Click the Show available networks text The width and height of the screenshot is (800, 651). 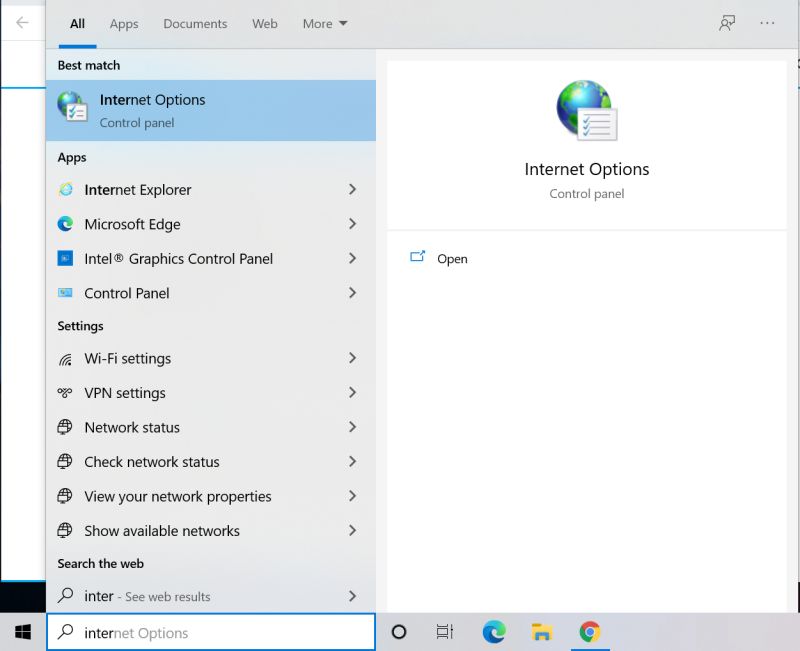pos(162,531)
